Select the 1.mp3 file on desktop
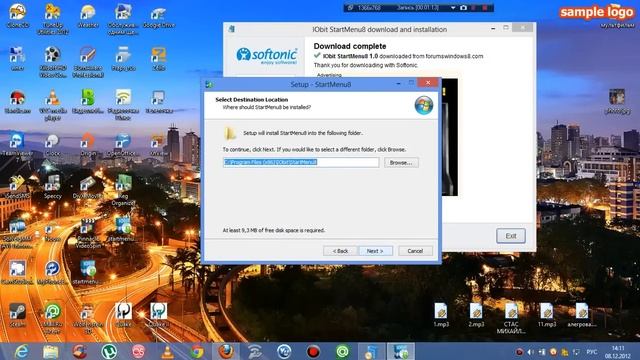 (441, 314)
